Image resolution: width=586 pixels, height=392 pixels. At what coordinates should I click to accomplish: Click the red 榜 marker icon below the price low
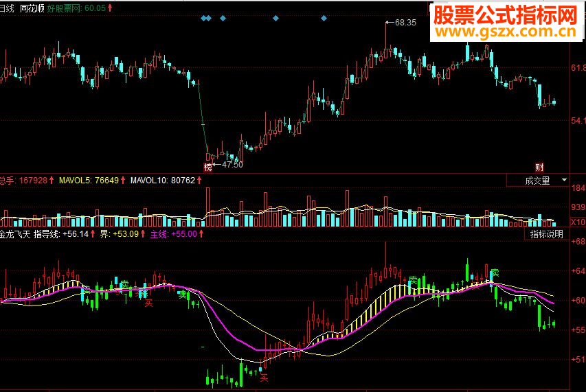click(207, 167)
